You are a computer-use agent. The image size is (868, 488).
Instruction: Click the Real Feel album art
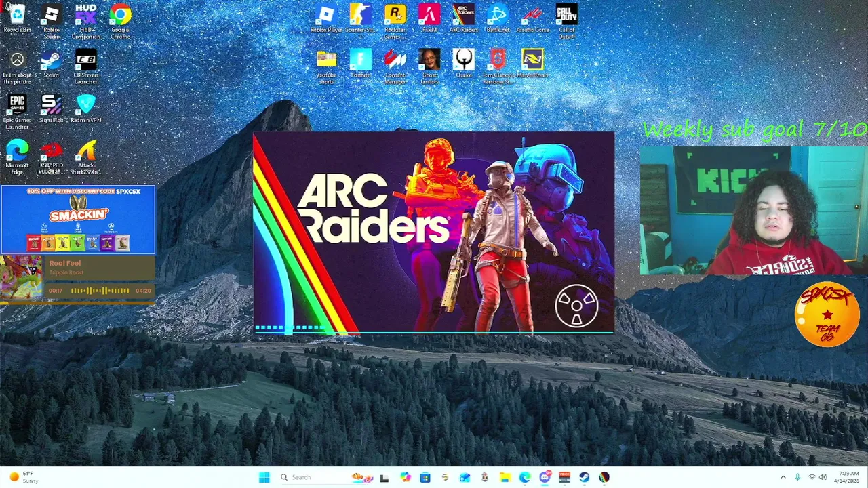point(21,277)
